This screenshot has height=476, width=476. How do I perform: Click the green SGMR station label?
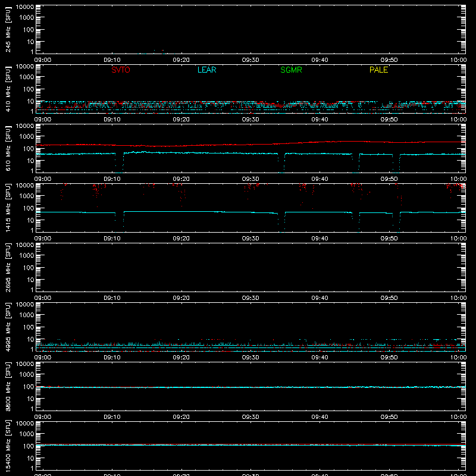tap(291, 70)
